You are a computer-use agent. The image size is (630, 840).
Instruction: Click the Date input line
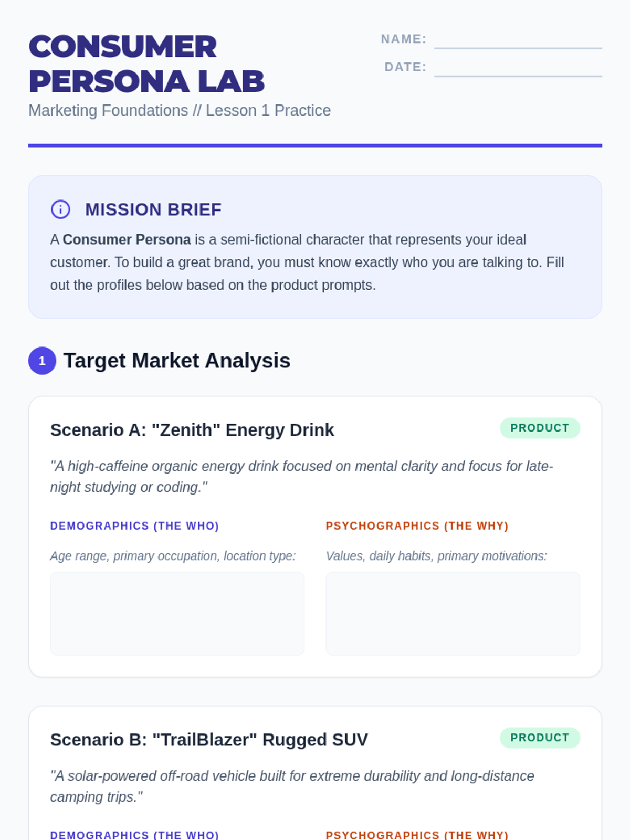coord(518,69)
